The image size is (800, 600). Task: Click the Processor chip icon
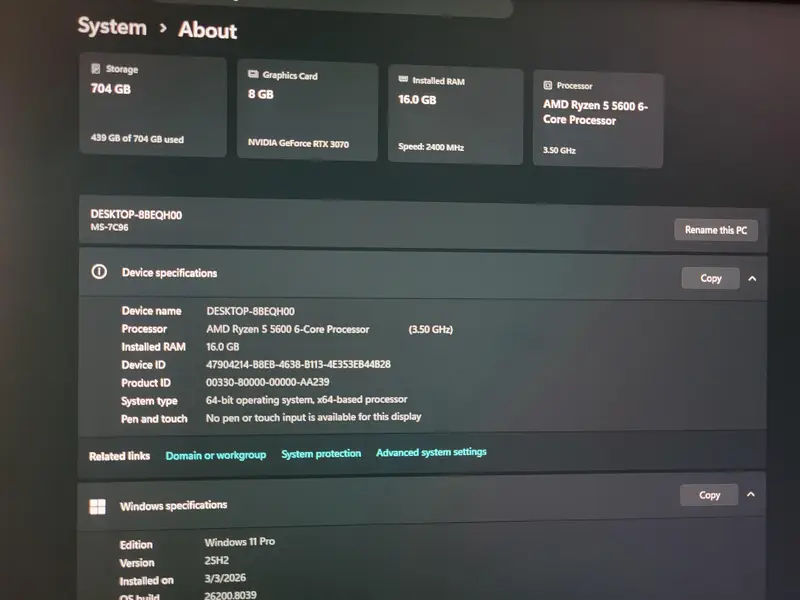(x=547, y=85)
